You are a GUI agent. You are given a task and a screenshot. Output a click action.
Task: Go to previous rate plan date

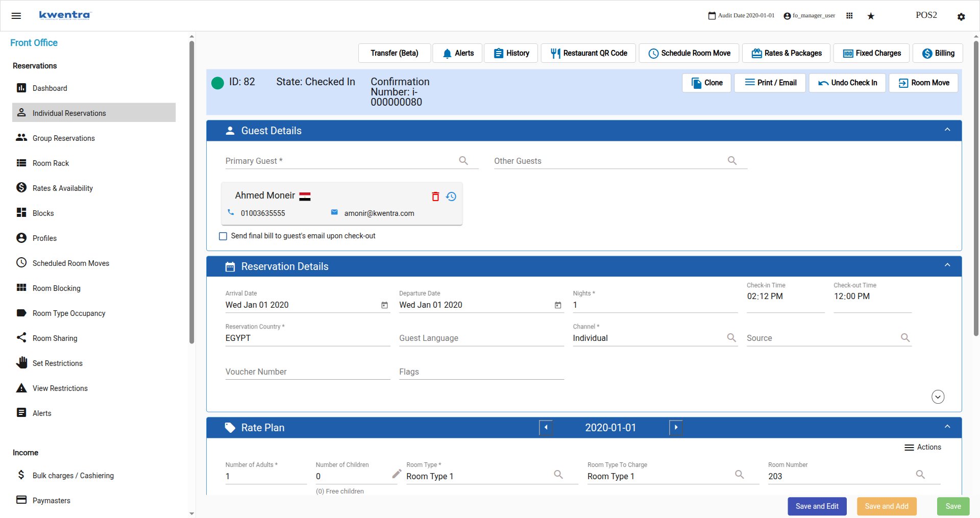click(x=546, y=428)
